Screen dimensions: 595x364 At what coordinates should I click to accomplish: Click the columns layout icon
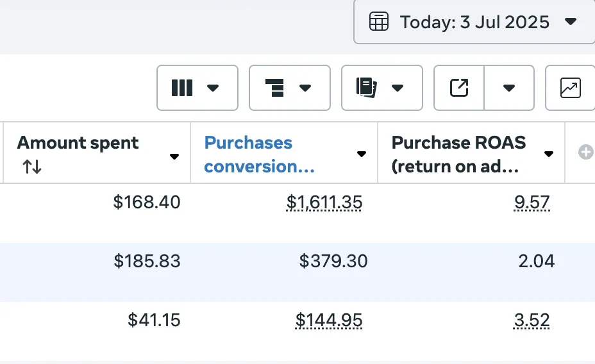[x=182, y=88]
